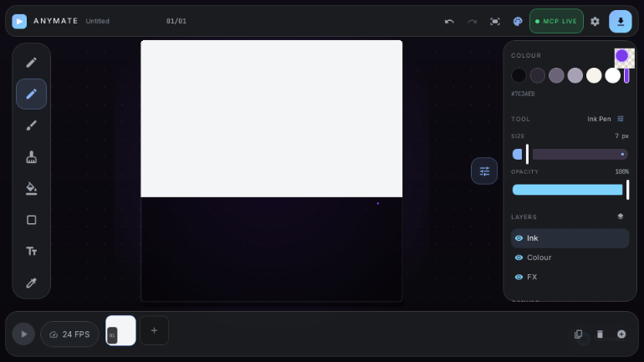
Task: Add a new frame after frame 01
Action: (x=154, y=330)
